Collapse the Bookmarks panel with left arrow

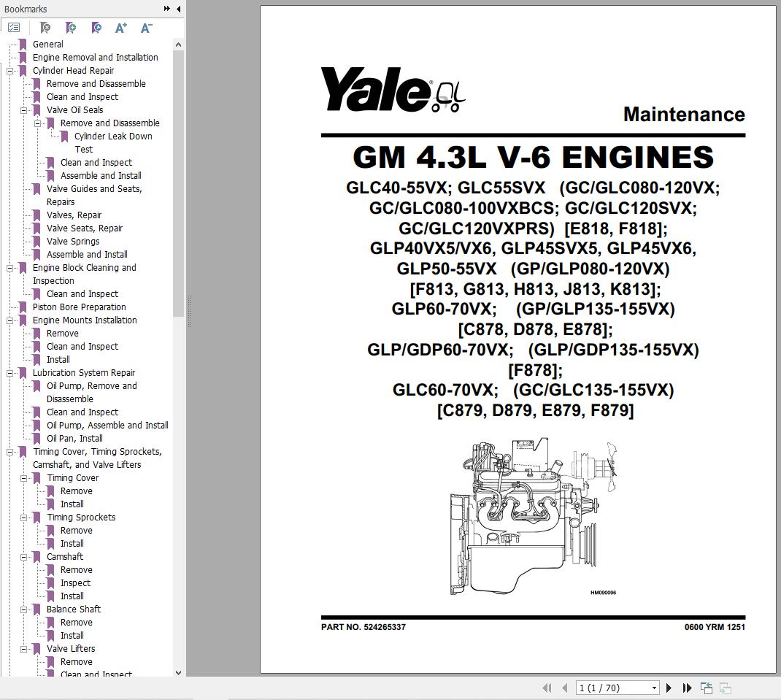click(178, 9)
